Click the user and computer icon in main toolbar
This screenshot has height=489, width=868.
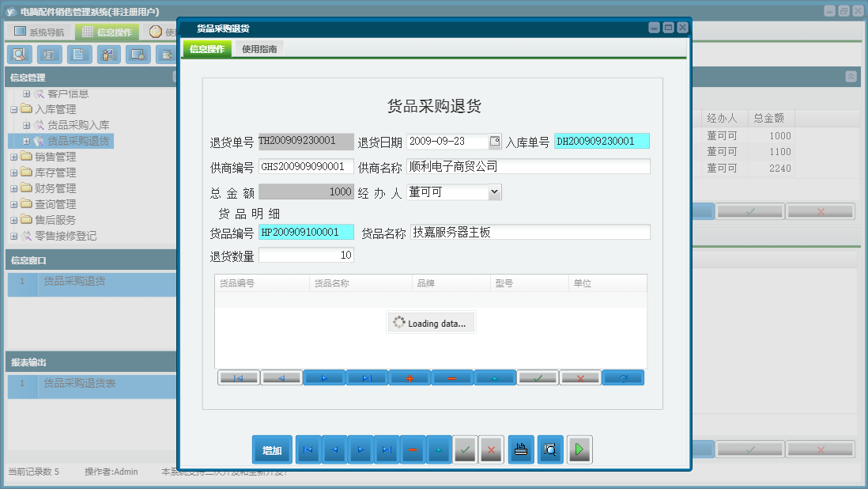click(108, 55)
